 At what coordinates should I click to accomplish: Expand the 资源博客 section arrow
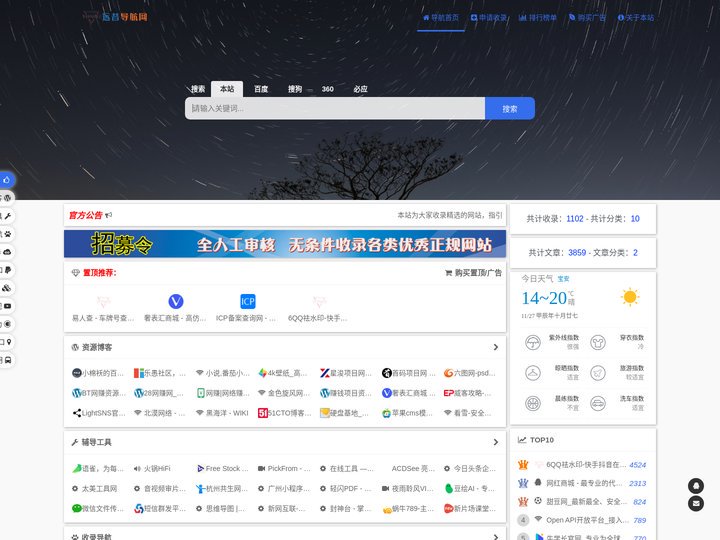tap(496, 347)
